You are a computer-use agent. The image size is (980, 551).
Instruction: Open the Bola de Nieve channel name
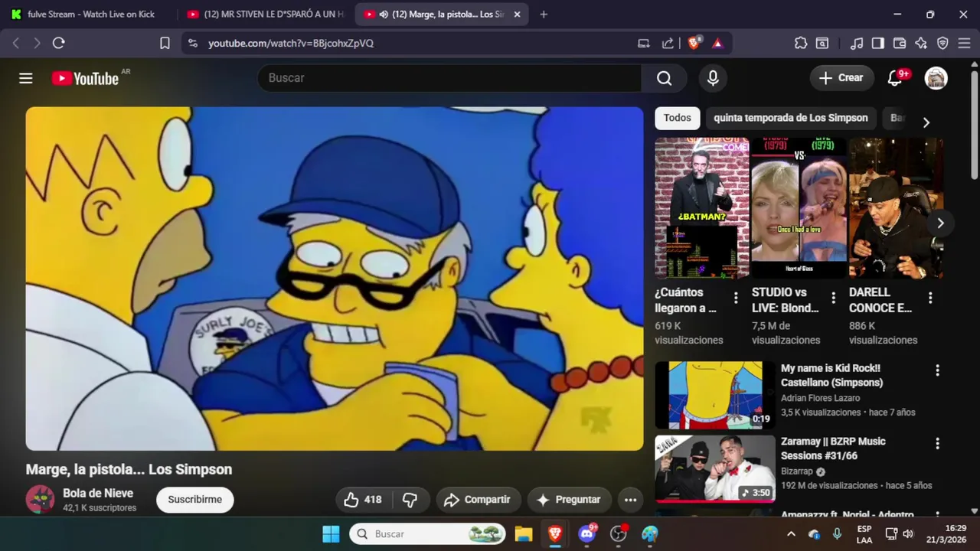98,494
